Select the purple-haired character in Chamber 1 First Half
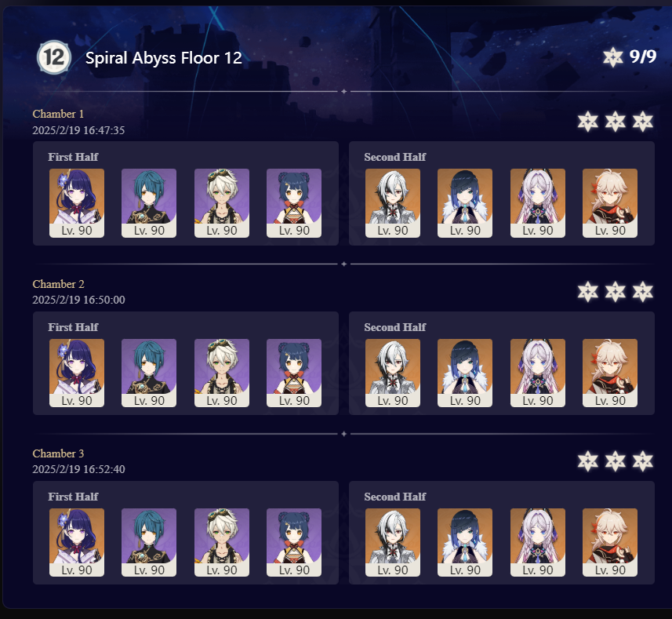The width and height of the screenshot is (672, 619). 77,202
